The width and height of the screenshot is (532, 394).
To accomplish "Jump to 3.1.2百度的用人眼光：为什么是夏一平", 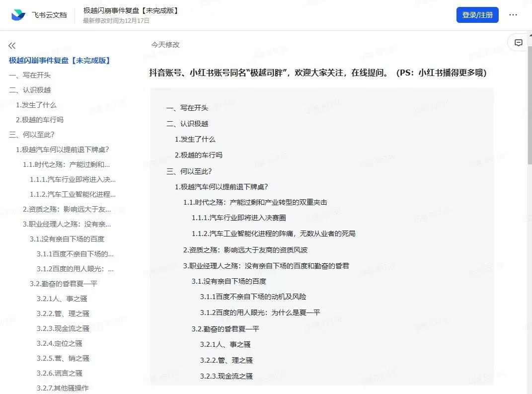I will coord(260,313).
